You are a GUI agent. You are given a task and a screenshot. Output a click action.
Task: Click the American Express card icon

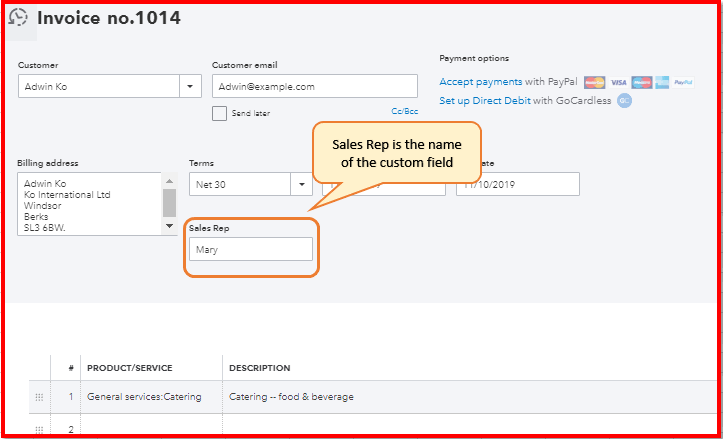point(662,83)
